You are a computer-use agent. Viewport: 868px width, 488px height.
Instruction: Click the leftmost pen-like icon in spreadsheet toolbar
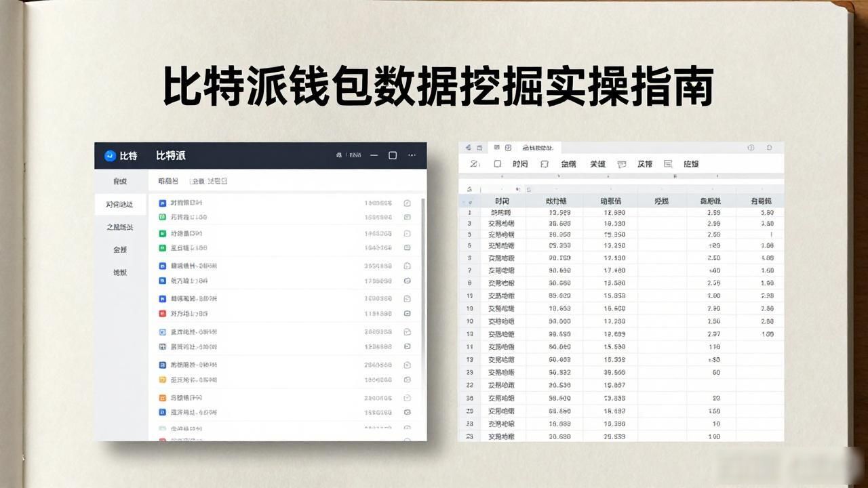(x=475, y=164)
